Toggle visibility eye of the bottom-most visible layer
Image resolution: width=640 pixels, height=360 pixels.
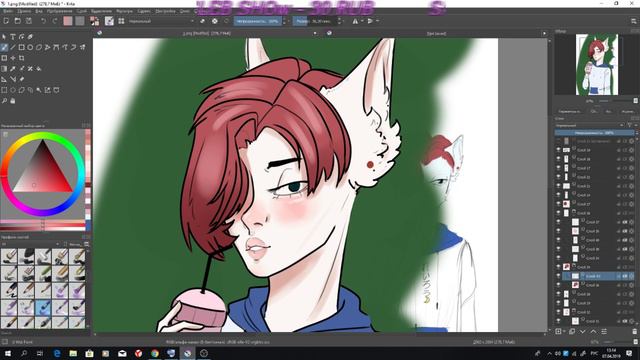click(558, 321)
